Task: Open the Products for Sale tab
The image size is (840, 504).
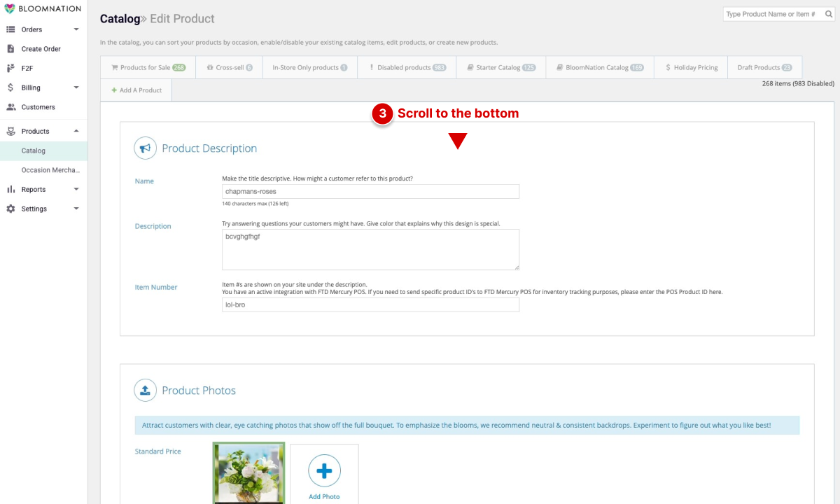Action: point(148,68)
